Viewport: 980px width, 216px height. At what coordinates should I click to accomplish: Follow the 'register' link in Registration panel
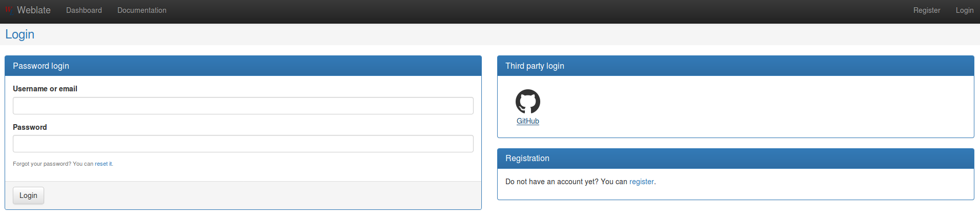point(641,182)
